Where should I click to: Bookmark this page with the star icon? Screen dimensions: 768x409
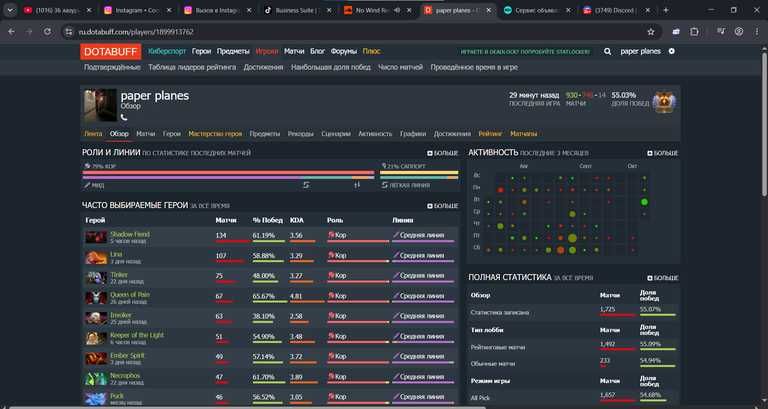point(651,32)
